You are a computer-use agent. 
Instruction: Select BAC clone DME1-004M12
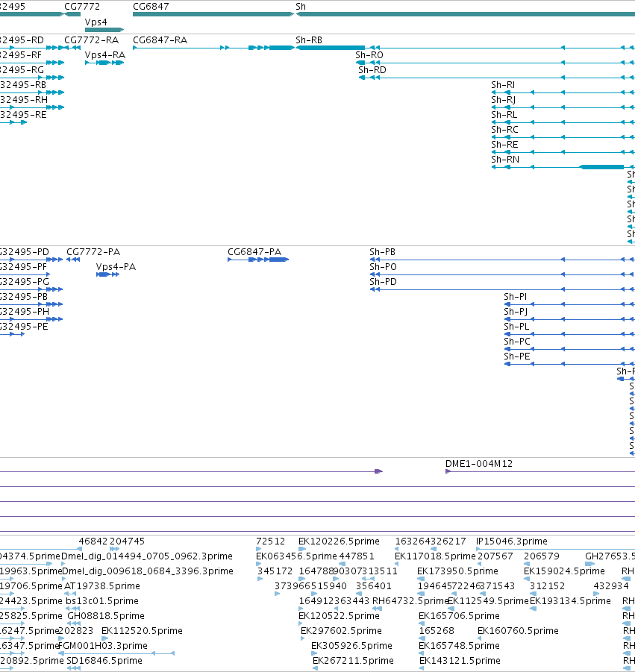click(x=479, y=464)
